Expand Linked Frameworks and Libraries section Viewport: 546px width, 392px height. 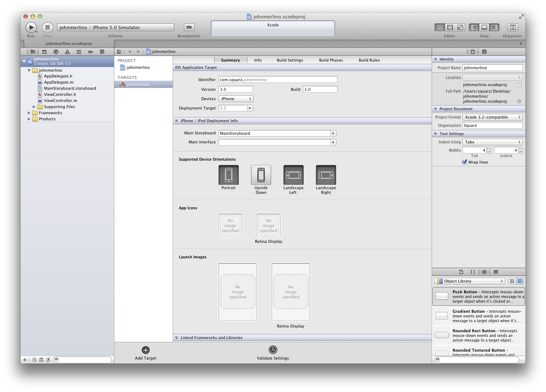[177, 338]
